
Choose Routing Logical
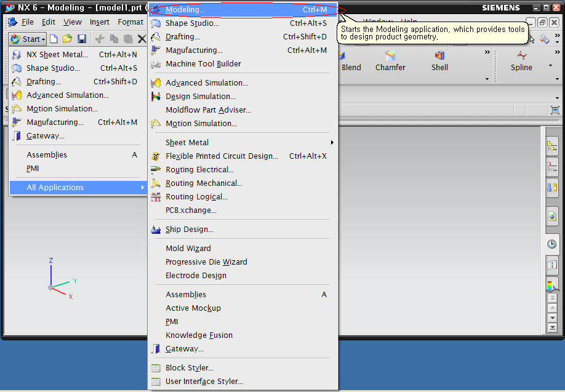(x=244, y=197)
